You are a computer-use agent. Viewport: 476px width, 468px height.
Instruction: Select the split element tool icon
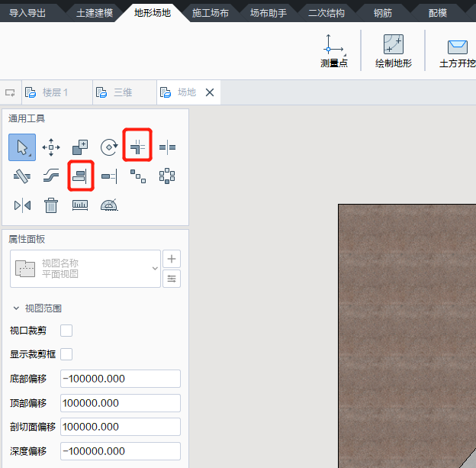click(167, 147)
